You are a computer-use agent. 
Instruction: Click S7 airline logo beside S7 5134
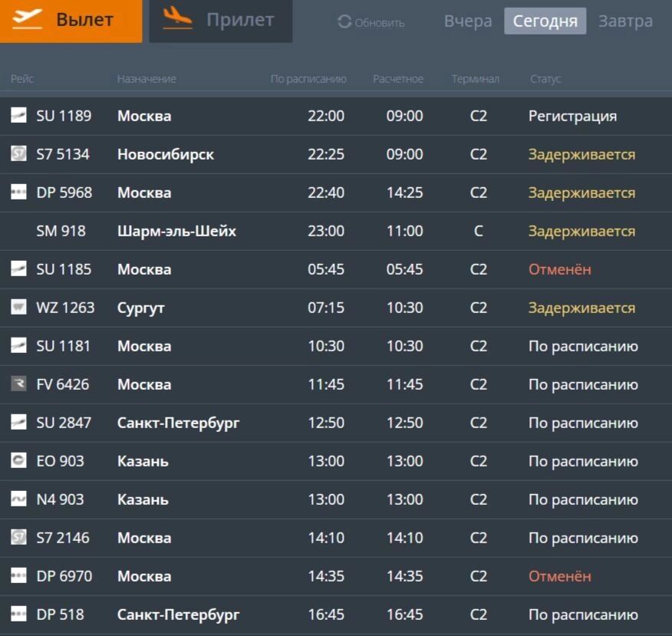(18, 153)
